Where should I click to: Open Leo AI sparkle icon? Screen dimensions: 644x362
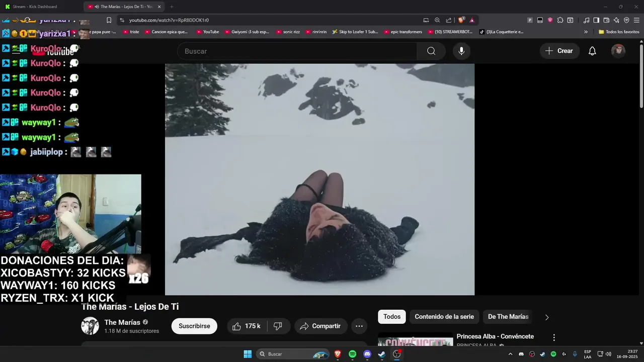click(616, 20)
